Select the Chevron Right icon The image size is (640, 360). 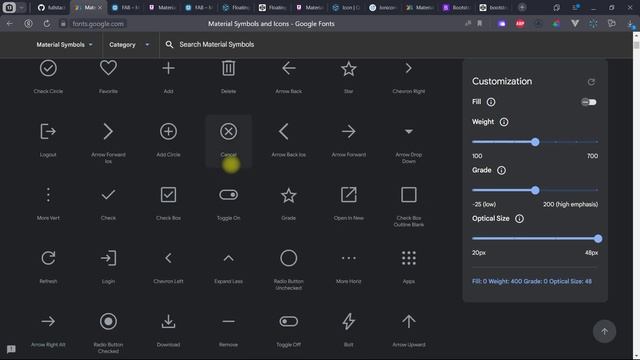(409, 68)
